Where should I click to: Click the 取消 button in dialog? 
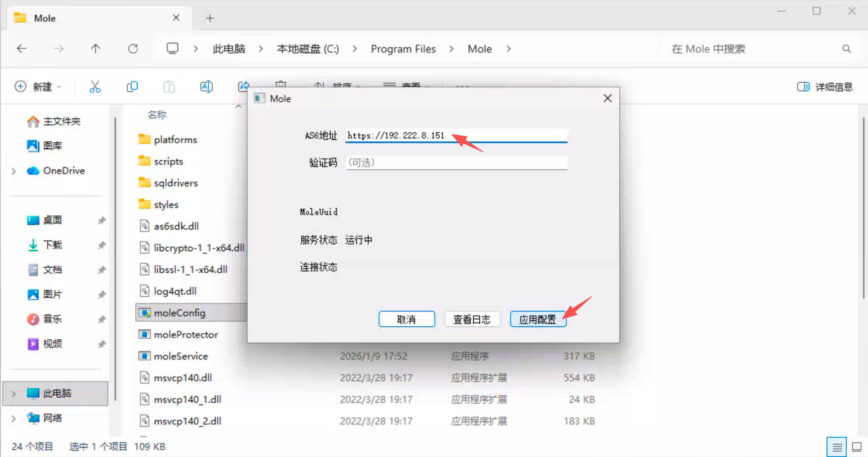407,319
